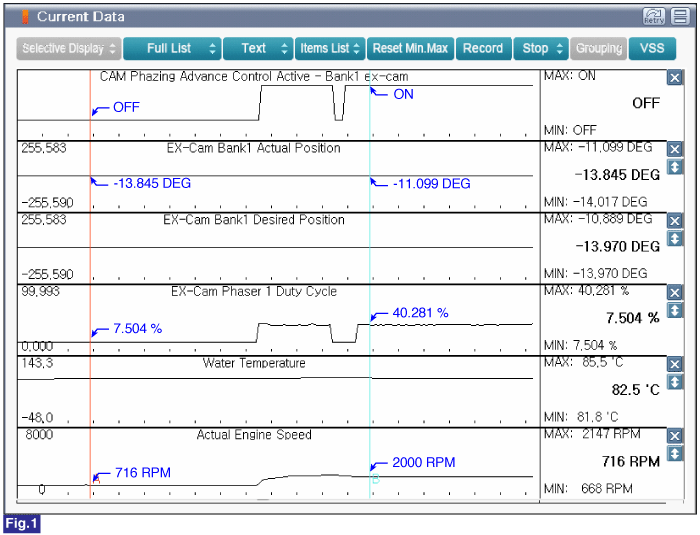Click the Actual Engine Speed graph title
This screenshot has width=700, height=535.
pyautogui.click(x=254, y=435)
